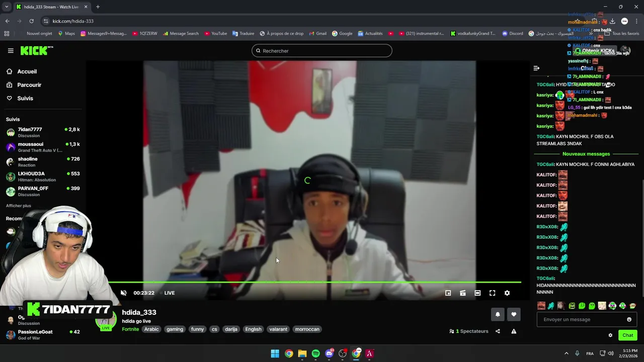Click the KICK logo
644x362 pixels.
pos(37,50)
